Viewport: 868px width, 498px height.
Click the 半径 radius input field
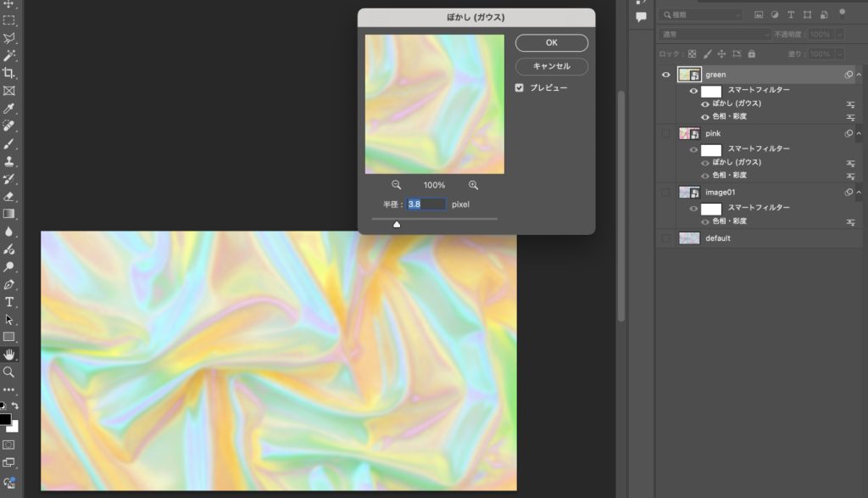tap(426, 204)
